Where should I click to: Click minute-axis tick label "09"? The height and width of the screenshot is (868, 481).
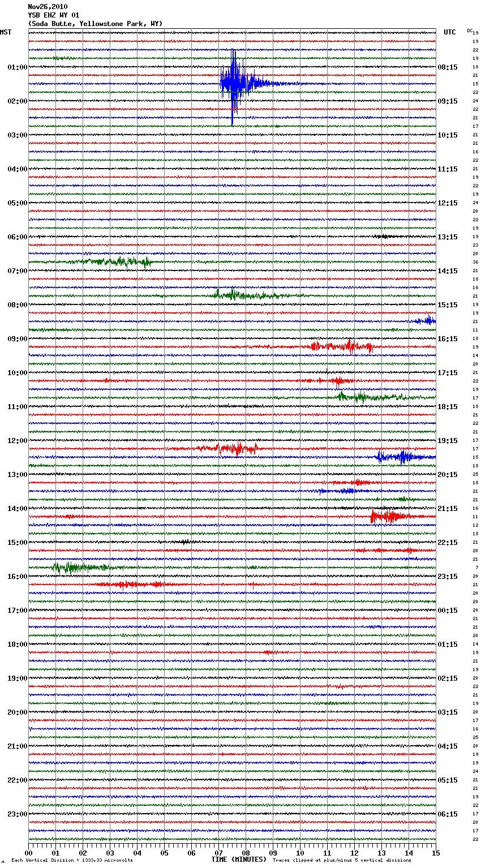pyautogui.click(x=273, y=853)
